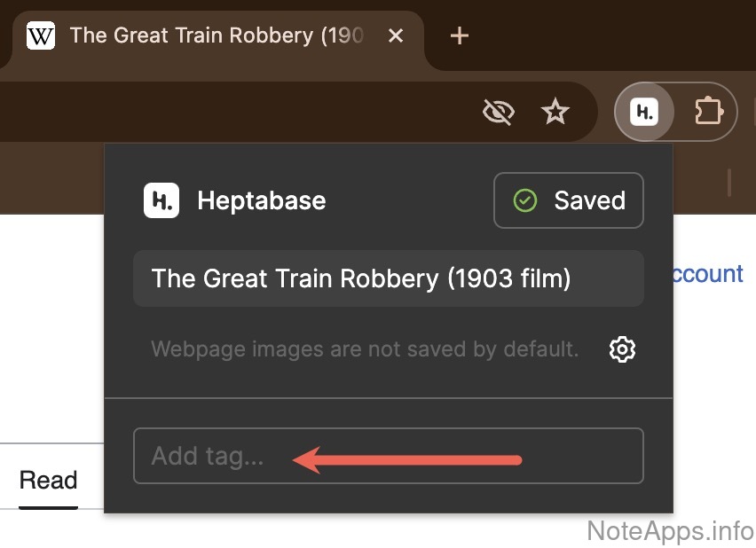Click the Heptabase logo inside the popup

tap(161, 200)
